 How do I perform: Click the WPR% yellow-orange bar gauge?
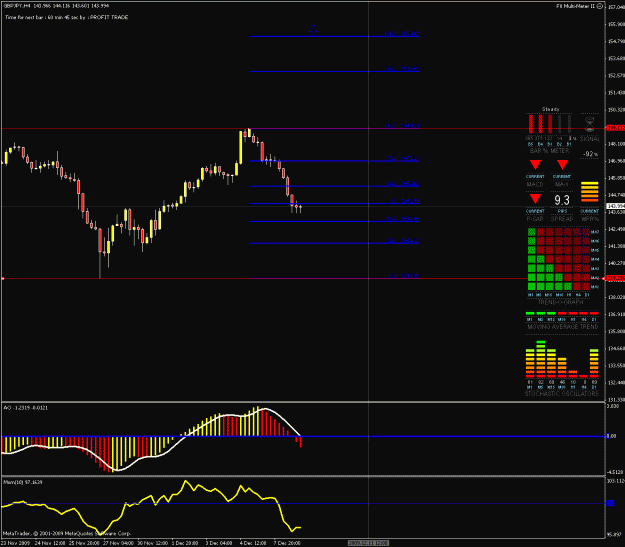tap(590, 192)
